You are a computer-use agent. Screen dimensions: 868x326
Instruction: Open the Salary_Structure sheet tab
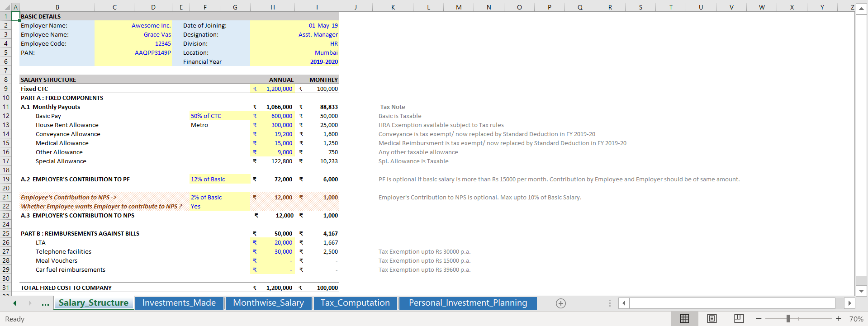94,303
